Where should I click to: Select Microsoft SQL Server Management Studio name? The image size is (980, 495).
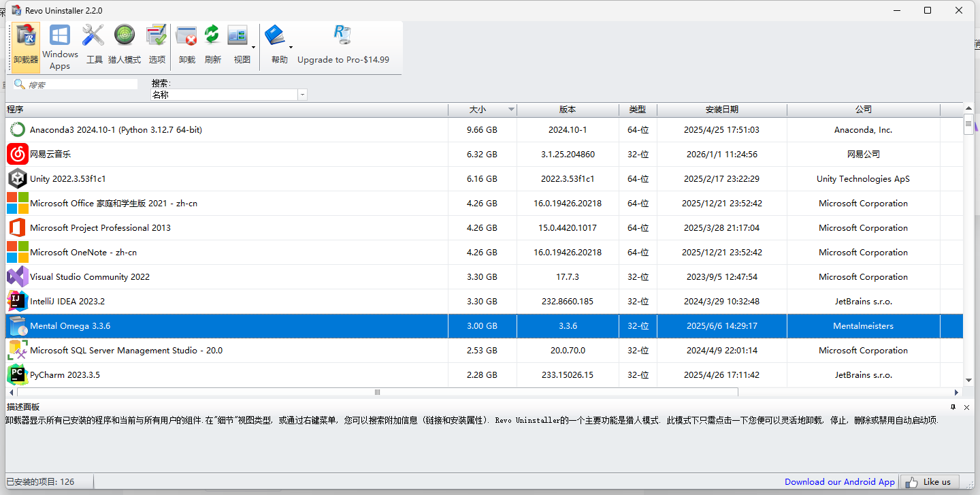[x=126, y=350]
